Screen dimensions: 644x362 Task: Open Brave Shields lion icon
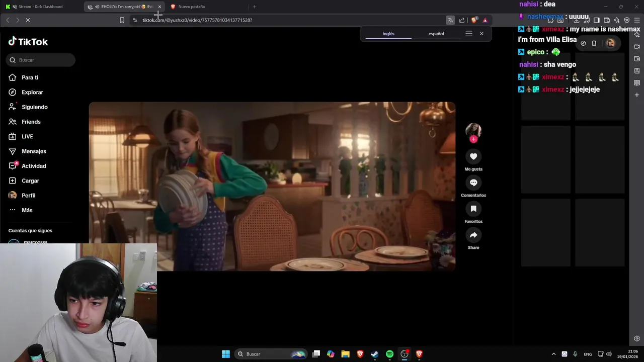tap(474, 20)
